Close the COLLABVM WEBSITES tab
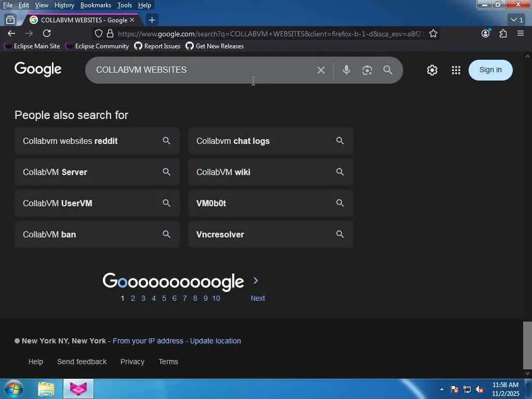Screen dimensions: 532x399 [x=132, y=20]
